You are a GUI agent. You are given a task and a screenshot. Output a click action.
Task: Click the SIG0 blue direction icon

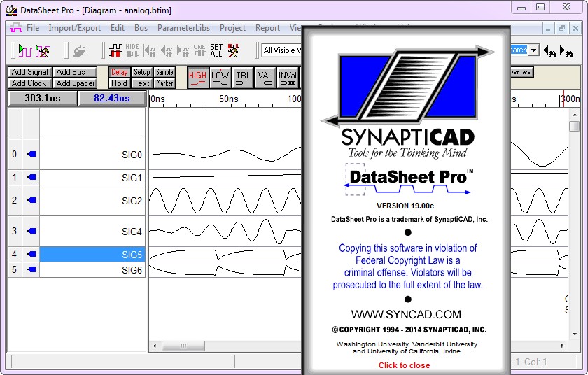click(31, 154)
